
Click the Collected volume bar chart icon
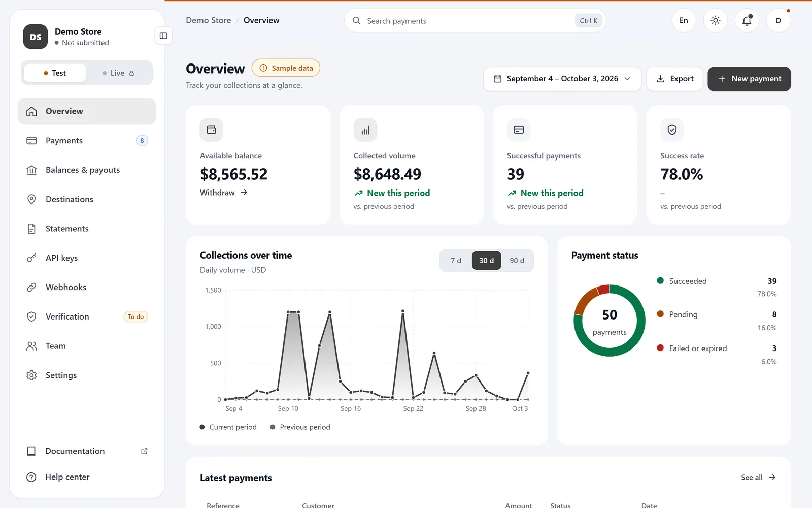[x=365, y=130]
